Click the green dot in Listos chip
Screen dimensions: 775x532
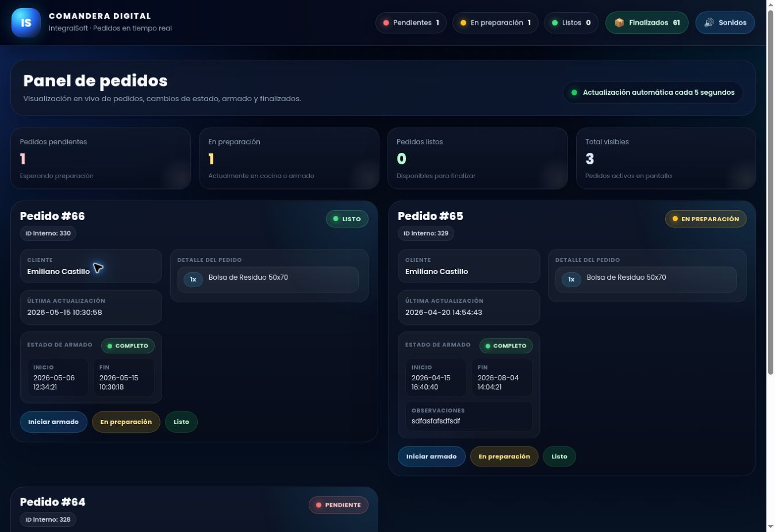[x=555, y=23]
